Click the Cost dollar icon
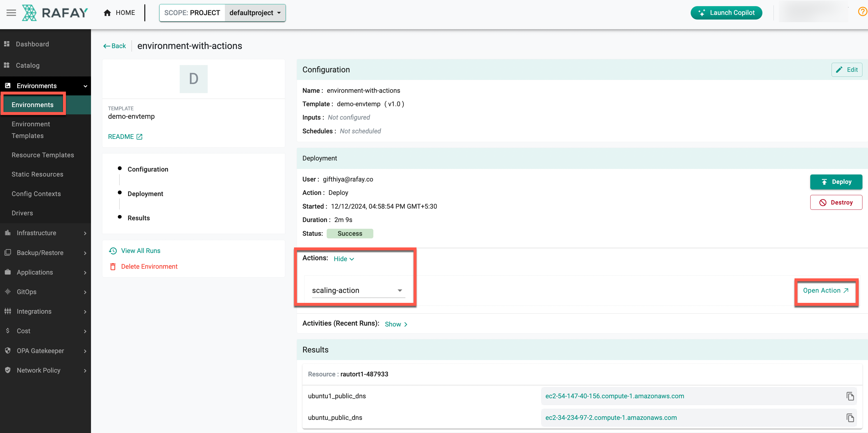This screenshot has width=868, height=433. click(8, 331)
